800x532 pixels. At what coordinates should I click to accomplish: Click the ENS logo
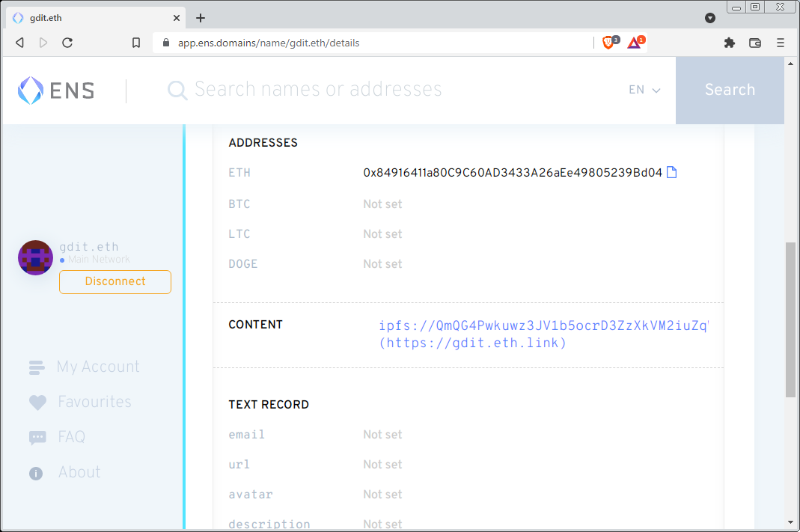(x=56, y=91)
